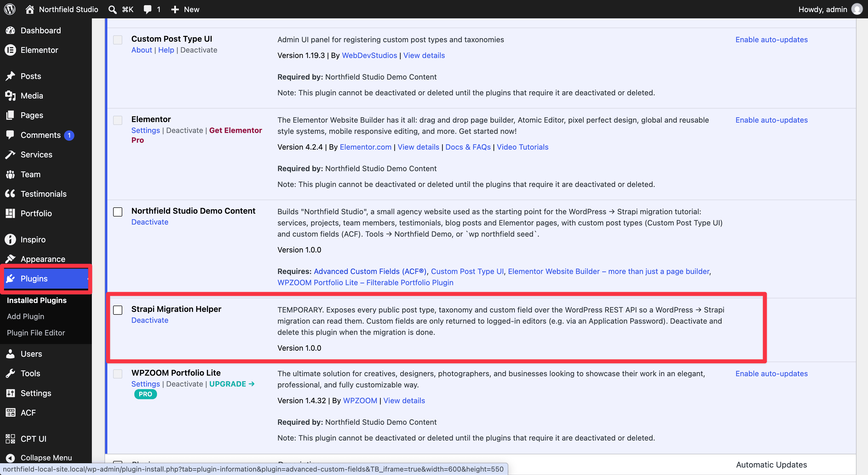Click the Collapse Menu arrow icon
The width and height of the screenshot is (868, 475).
(10, 458)
